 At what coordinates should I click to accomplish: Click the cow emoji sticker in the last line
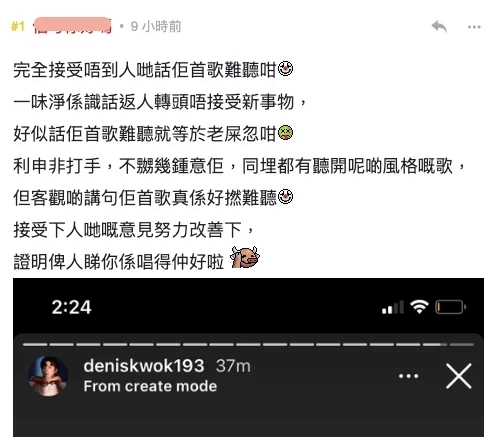(x=245, y=257)
